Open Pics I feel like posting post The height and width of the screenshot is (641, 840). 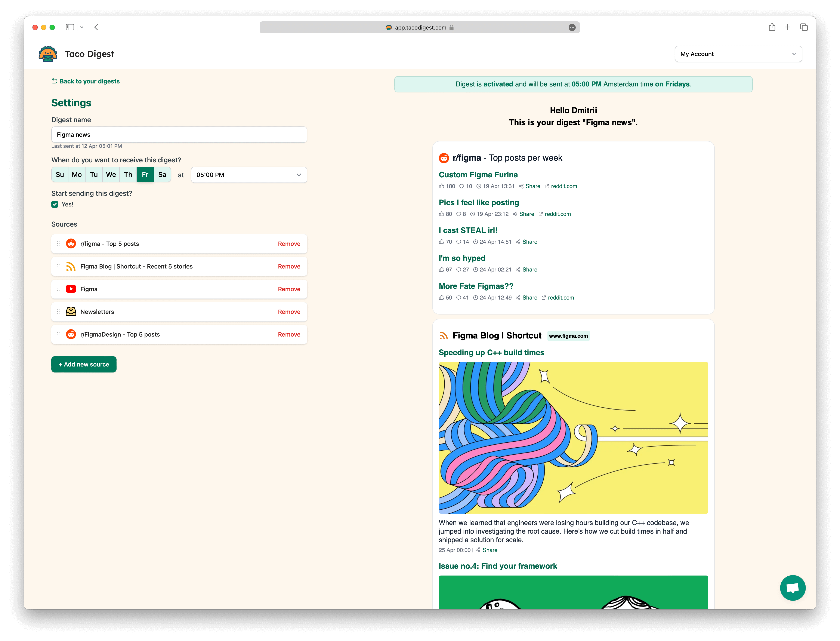(x=479, y=203)
